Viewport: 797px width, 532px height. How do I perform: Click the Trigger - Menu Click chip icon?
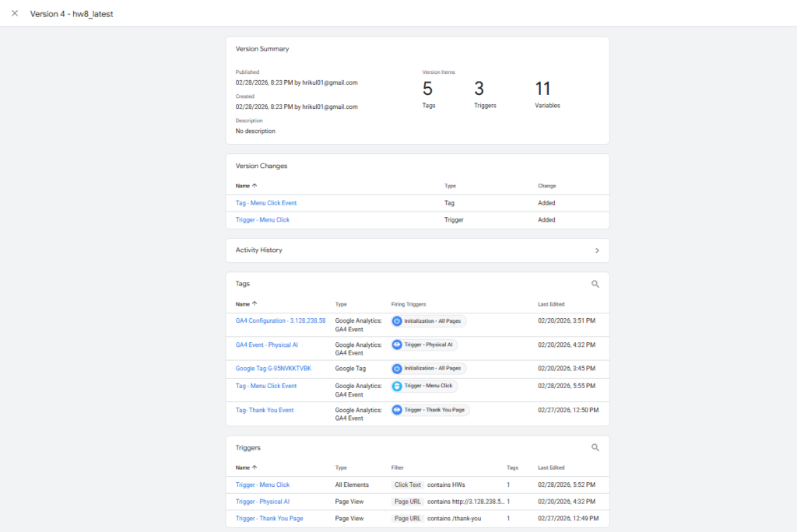point(397,387)
